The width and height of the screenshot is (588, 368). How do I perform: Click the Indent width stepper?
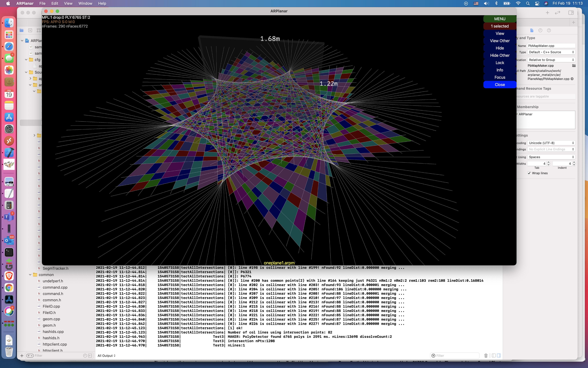point(574,164)
